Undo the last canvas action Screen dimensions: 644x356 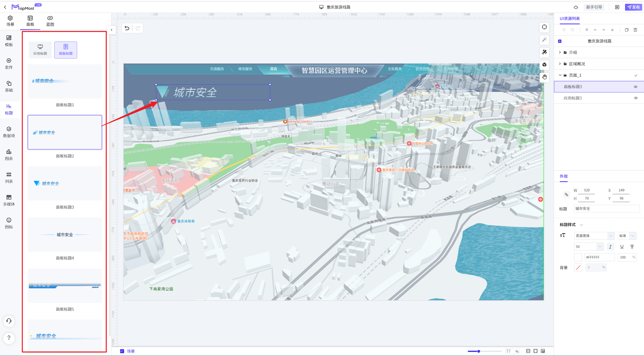127,28
